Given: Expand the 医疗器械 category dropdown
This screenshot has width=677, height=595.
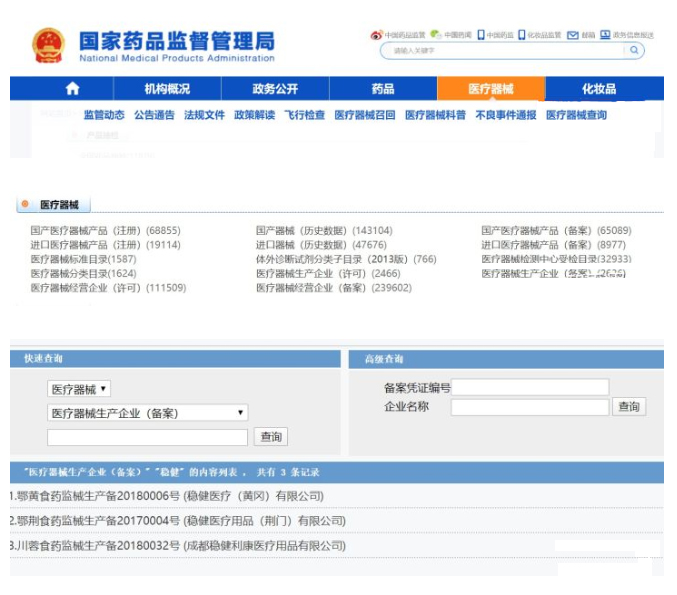Looking at the screenshot, I should coord(79,389).
